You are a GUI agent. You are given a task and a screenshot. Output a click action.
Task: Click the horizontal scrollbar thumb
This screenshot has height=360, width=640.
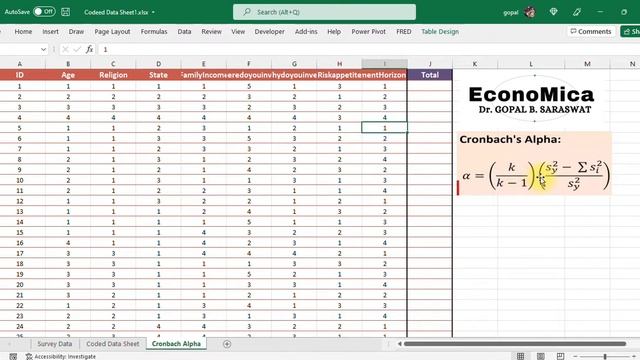coord(515,344)
